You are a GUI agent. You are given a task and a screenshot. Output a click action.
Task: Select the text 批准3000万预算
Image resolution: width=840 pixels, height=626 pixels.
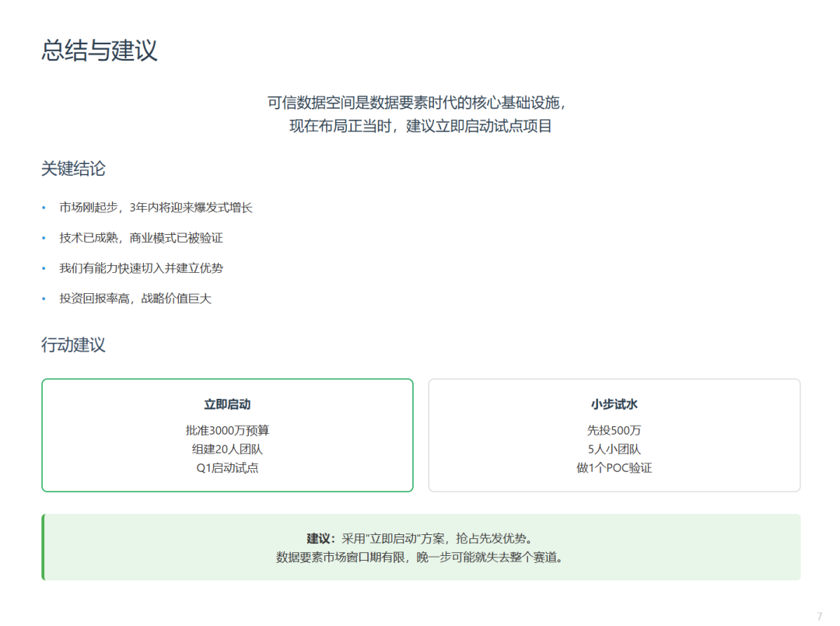tap(227, 430)
